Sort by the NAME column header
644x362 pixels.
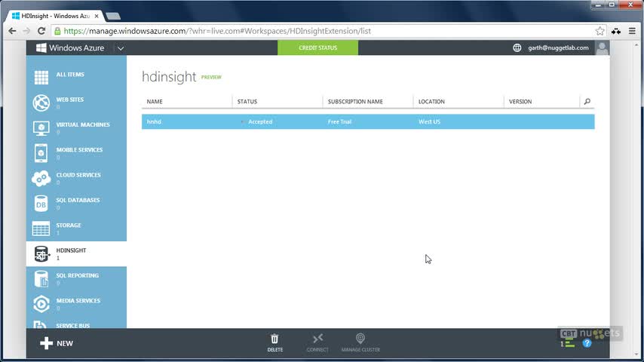tap(155, 102)
